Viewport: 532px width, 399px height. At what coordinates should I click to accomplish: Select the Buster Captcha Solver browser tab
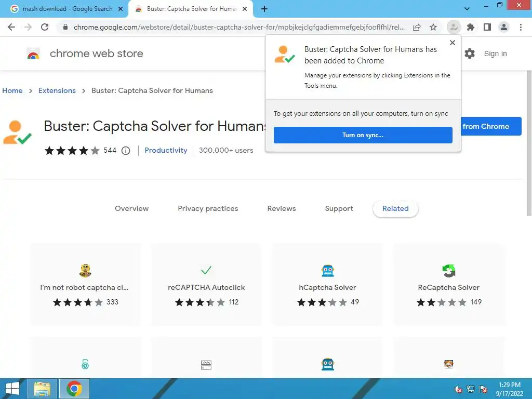pos(191,9)
